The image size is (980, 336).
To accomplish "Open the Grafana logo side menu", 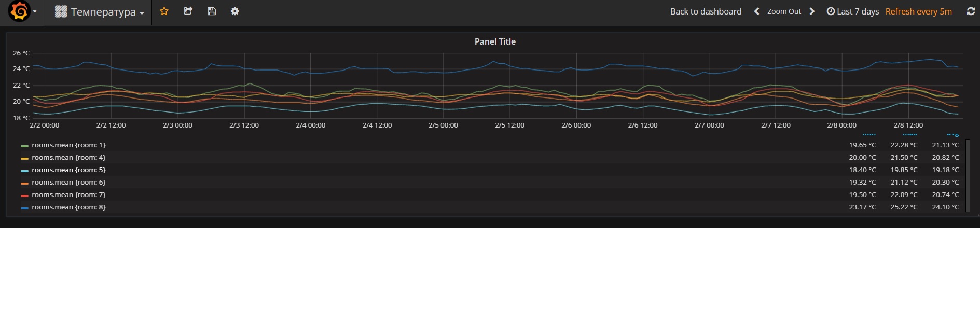I will tap(20, 11).
